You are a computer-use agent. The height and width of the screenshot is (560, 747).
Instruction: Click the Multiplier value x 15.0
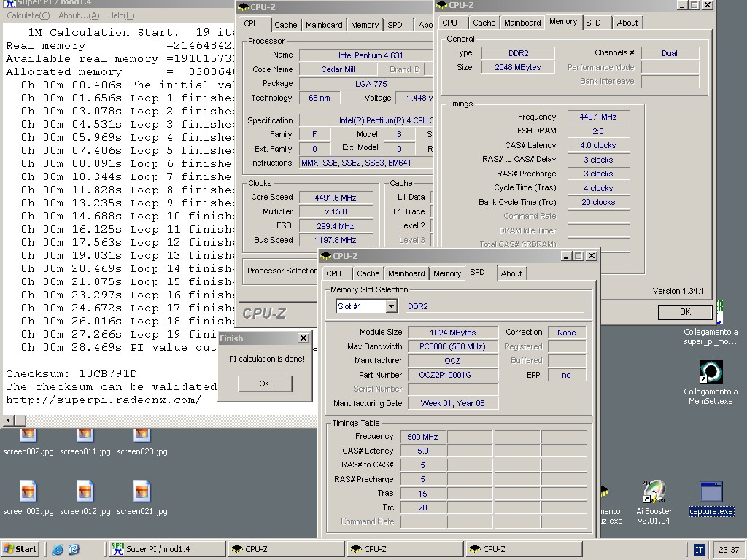336,211
